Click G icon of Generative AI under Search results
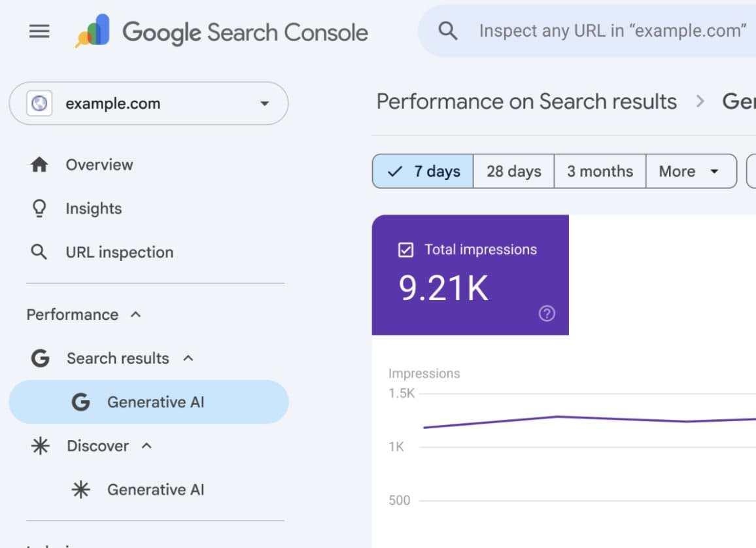756x548 pixels. click(80, 402)
